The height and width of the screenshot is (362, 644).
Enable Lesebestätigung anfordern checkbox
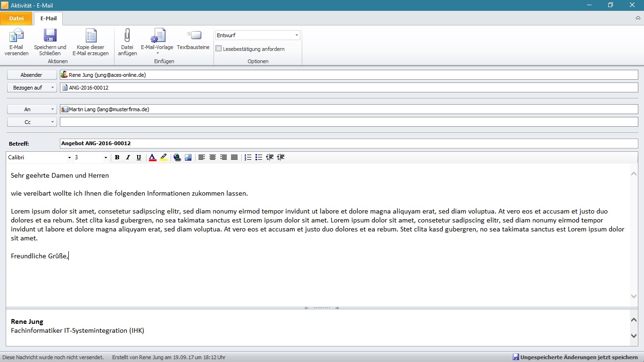(219, 49)
